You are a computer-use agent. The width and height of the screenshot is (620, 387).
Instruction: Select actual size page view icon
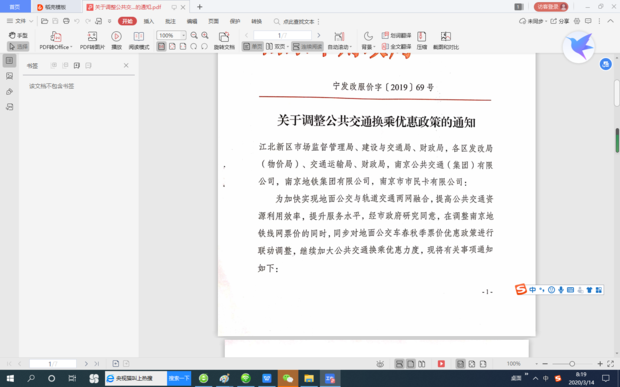161,47
